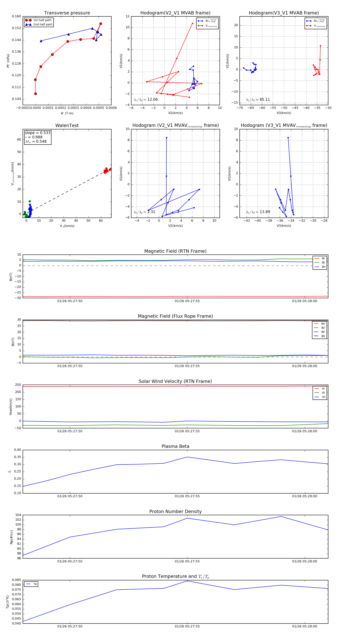Click the 'Transverse pressure' plot title

(x=67, y=13)
